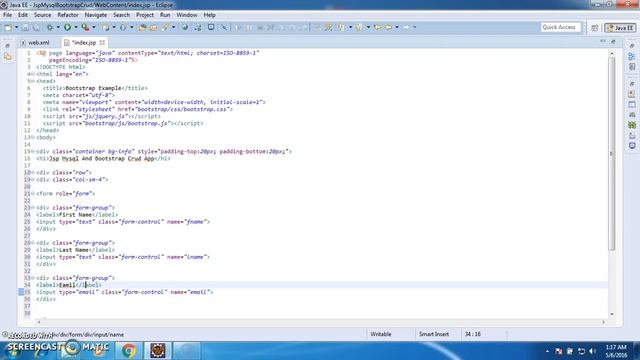Click the 34 : 16 cursor position
The height and width of the screenshot is (360, 640).
[x=472, y=334]
